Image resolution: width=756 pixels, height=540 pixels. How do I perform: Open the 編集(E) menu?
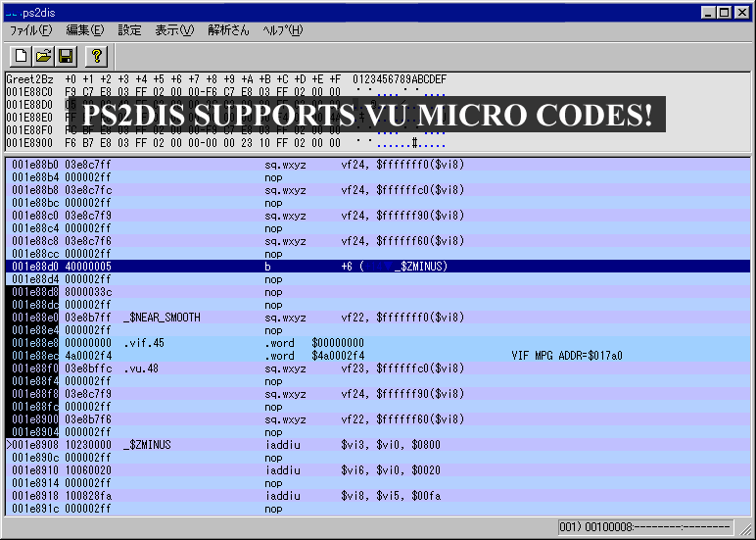click(85, 30)
